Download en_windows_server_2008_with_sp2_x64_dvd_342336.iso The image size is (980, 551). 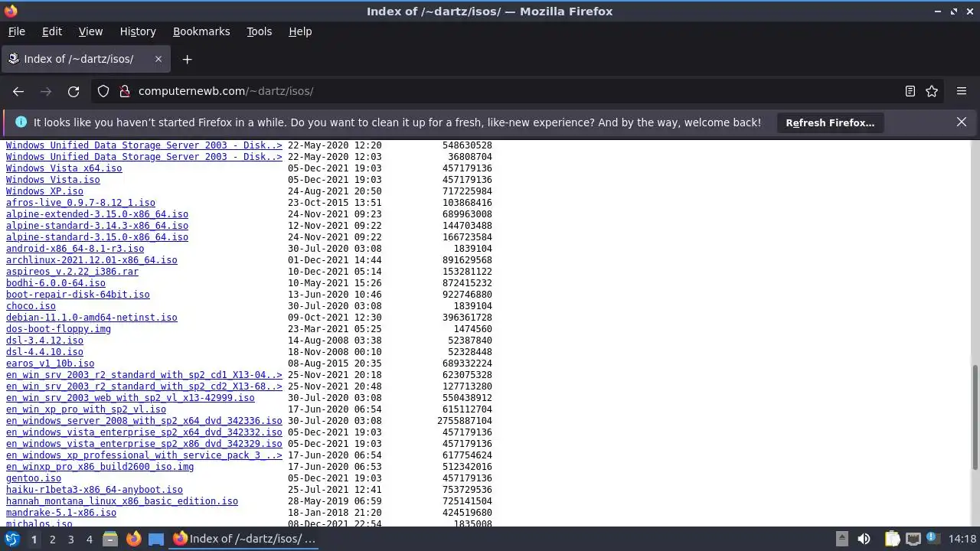click(144, 421)
